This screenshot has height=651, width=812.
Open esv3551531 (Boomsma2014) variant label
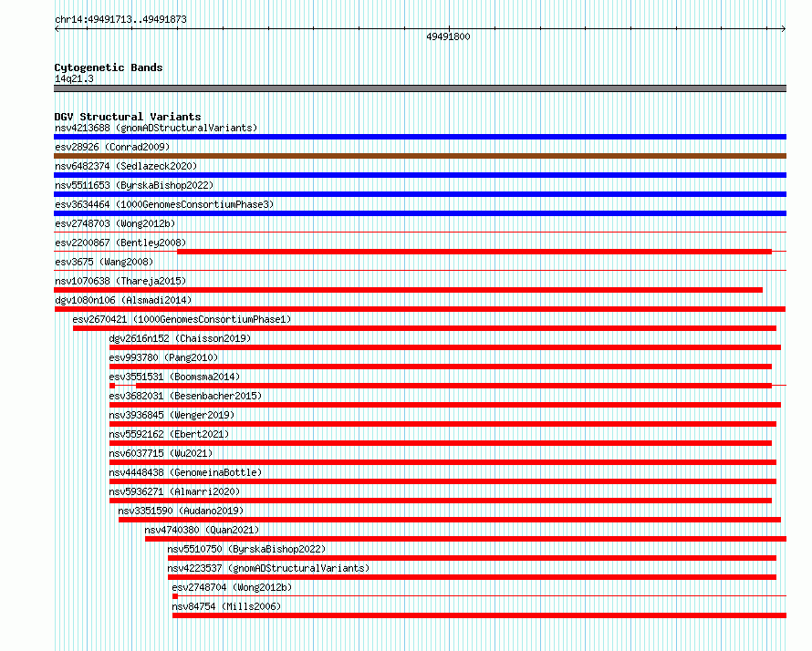click(x=174, y=377)
